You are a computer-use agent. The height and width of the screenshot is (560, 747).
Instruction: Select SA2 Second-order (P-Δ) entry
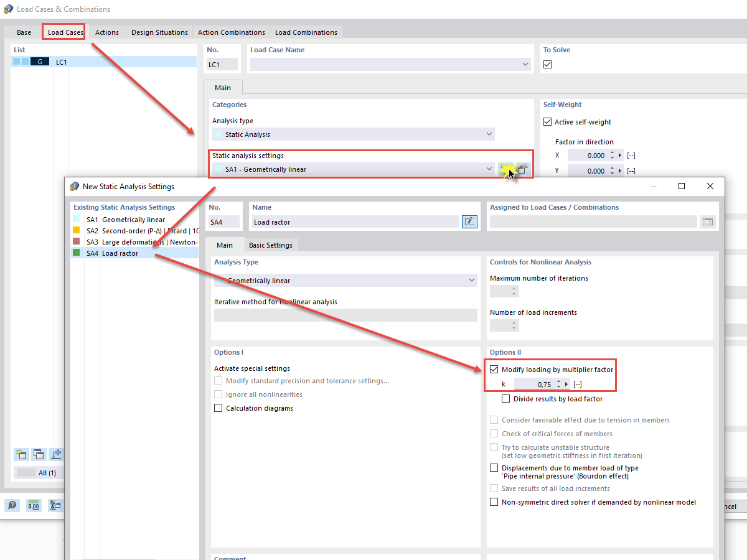(x=134, y=231)
